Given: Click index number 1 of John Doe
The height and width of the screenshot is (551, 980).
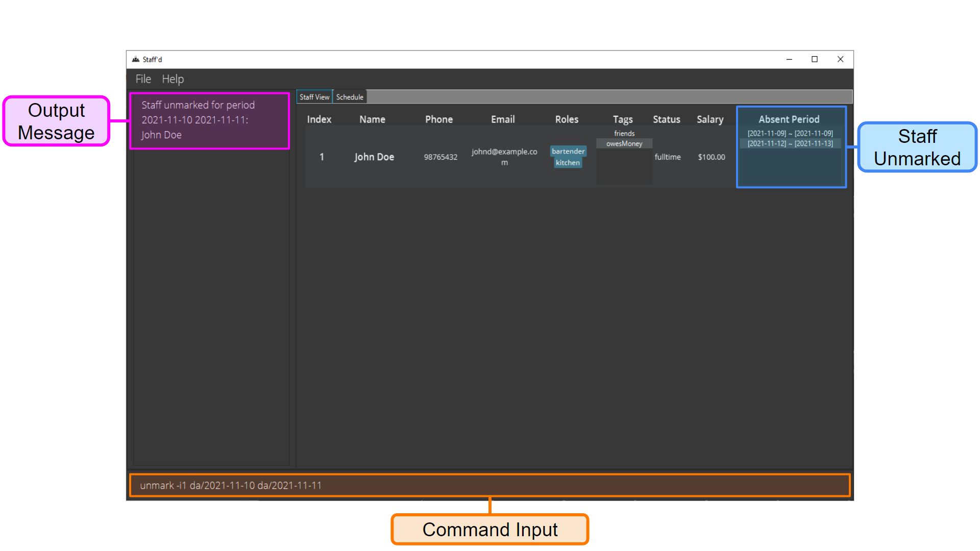Looking at the screenshot, I should [322, 157].
